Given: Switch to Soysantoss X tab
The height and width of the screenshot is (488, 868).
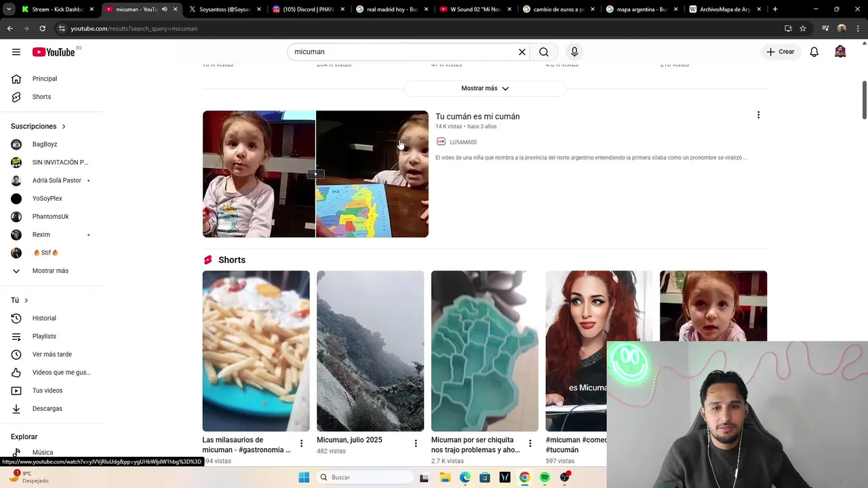Looking at the screenshot, I should coord(224,9).
